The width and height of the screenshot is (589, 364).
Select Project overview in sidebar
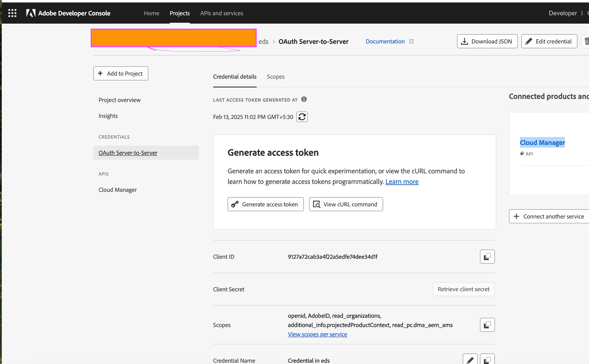119,100
